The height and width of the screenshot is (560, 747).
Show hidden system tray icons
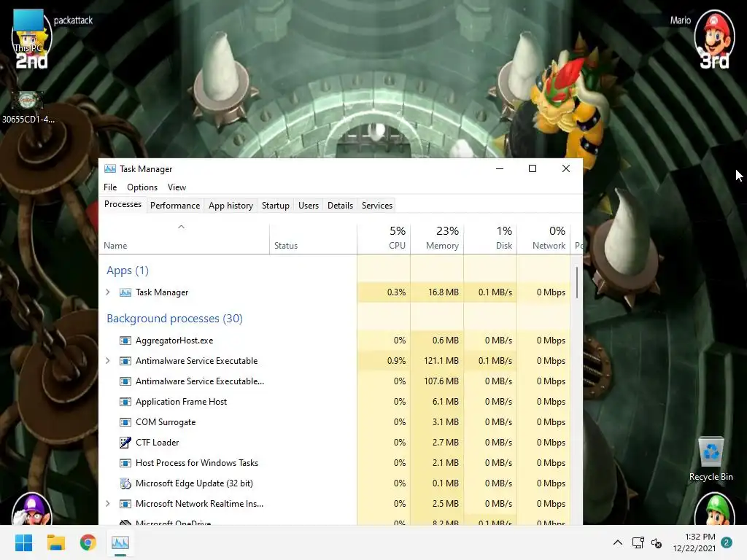(617, 542)
